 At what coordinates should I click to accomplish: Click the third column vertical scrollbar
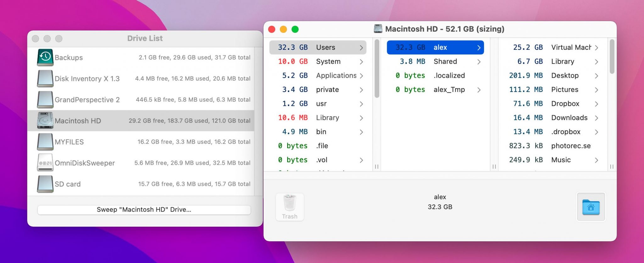click(612, 56)
